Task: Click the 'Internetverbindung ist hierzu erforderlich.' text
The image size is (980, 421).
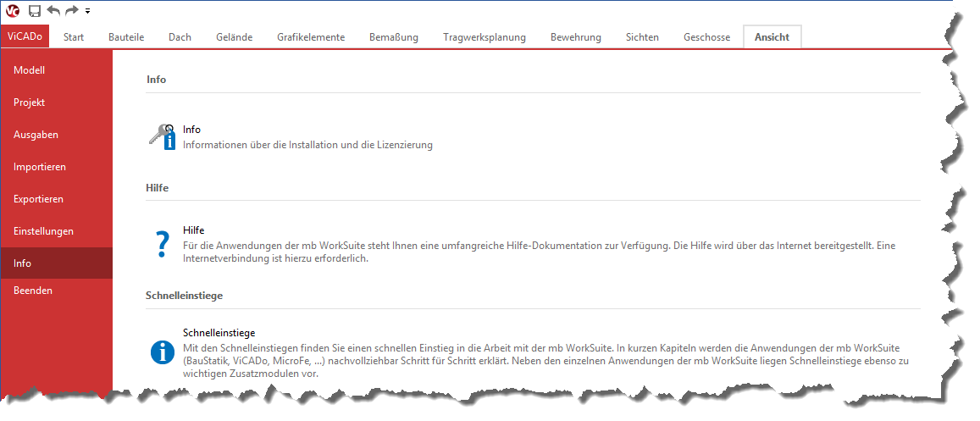Action: pos(275,258)
